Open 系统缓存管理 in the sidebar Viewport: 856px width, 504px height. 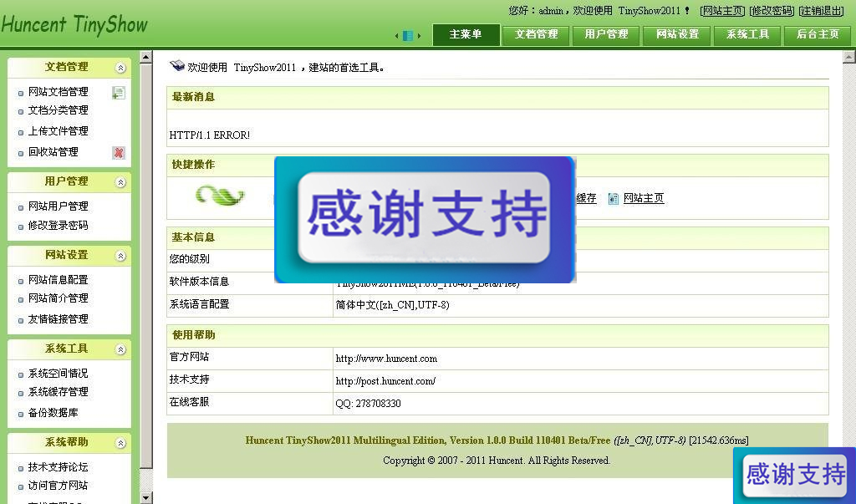click(x=59, y=392)
